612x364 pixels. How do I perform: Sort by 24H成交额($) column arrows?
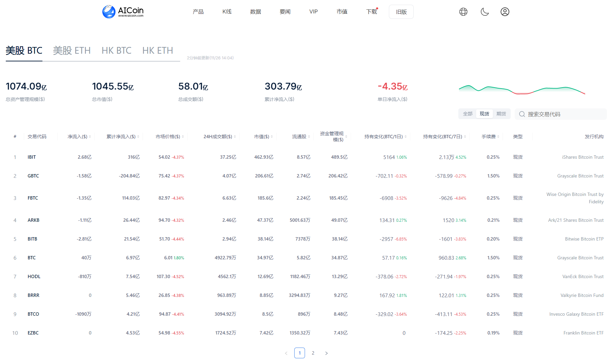point(235,137)
